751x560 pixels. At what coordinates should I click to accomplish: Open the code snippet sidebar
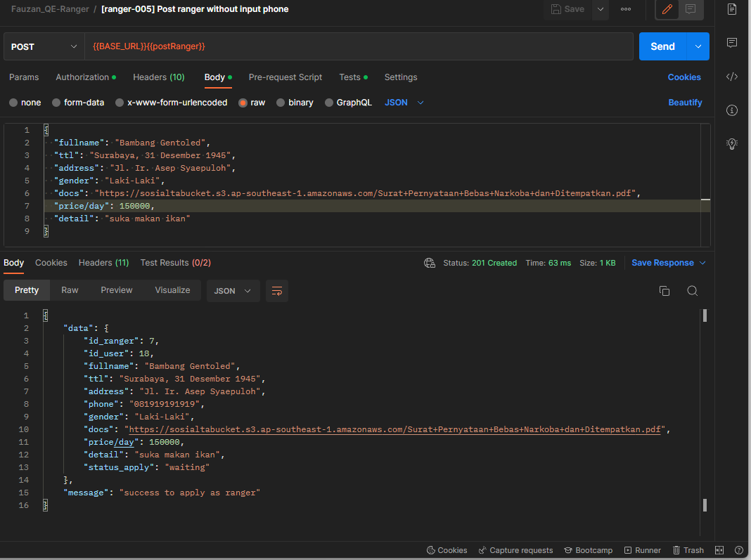731,77
